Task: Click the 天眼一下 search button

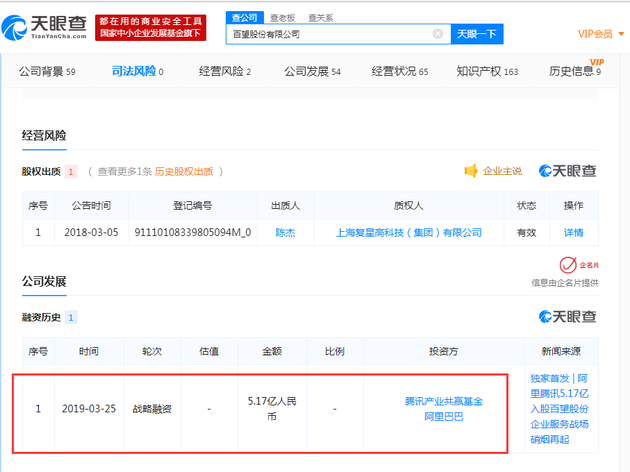Action: click(x=477, y=34)
